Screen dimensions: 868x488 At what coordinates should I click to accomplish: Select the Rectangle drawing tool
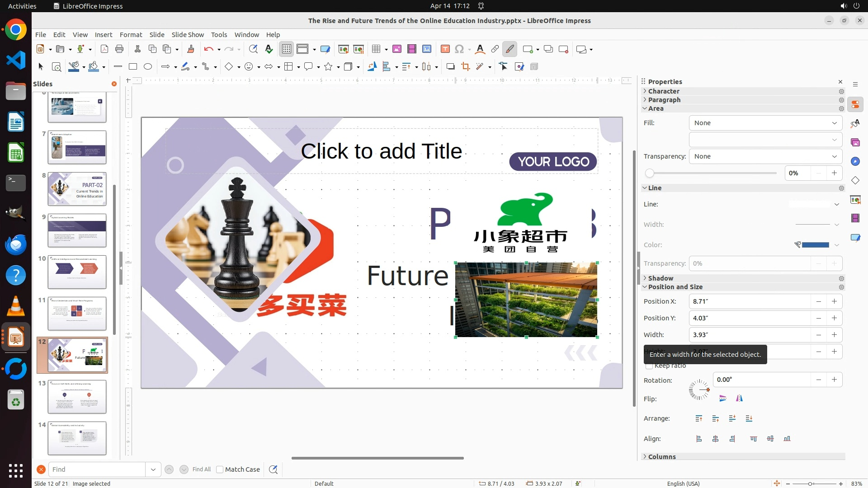[133, 67]
